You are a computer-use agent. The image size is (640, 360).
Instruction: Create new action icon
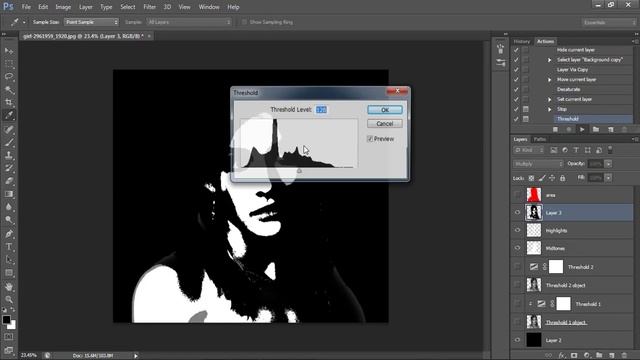pyautogui.click(x=611, y=130)
